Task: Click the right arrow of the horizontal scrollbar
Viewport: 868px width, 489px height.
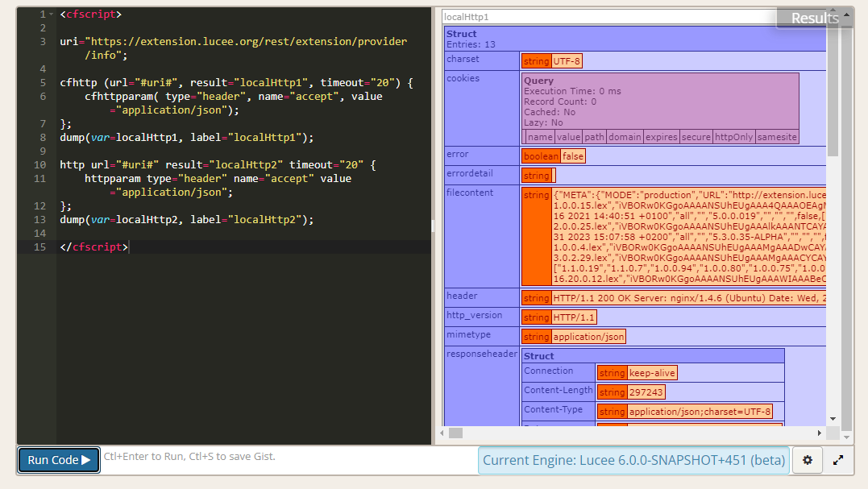Action: 820,433
